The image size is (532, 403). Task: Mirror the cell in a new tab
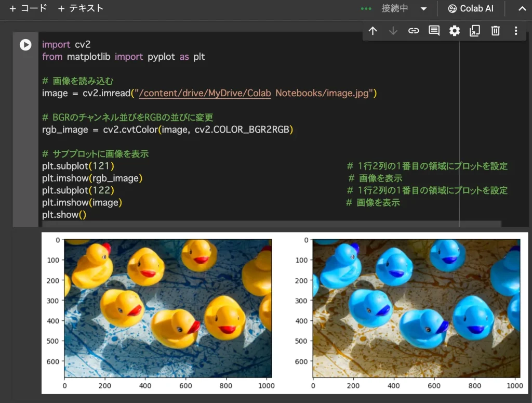point(474,31)
